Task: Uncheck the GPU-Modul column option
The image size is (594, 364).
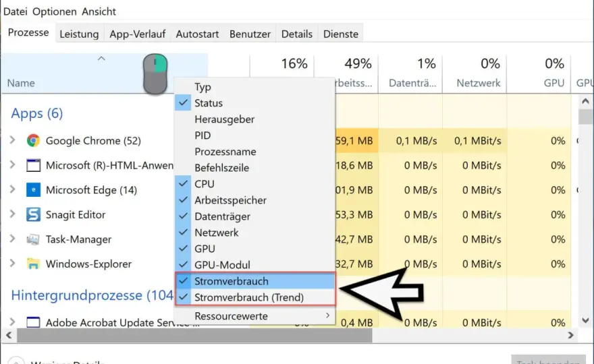Action: pyautogui.click(x=254, y=265)
